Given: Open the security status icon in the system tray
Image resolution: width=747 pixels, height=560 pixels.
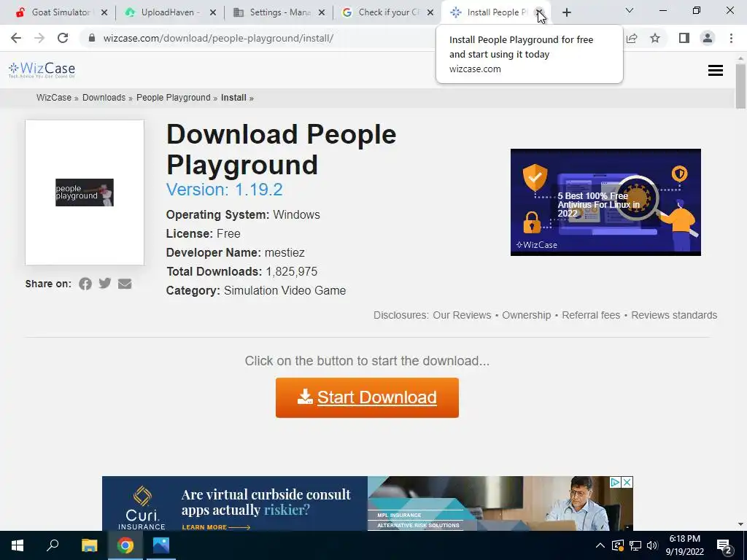Looking at the screenshot, I should [617, 545].
